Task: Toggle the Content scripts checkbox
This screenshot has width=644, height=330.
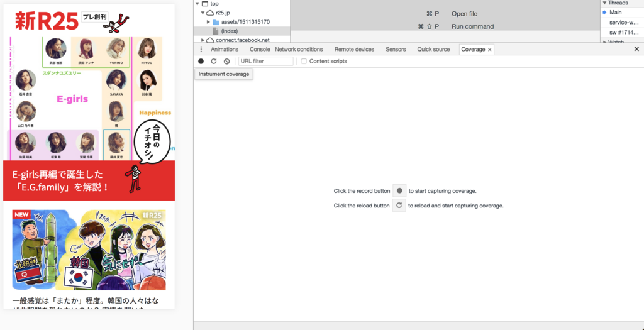Action: point(304,61)
